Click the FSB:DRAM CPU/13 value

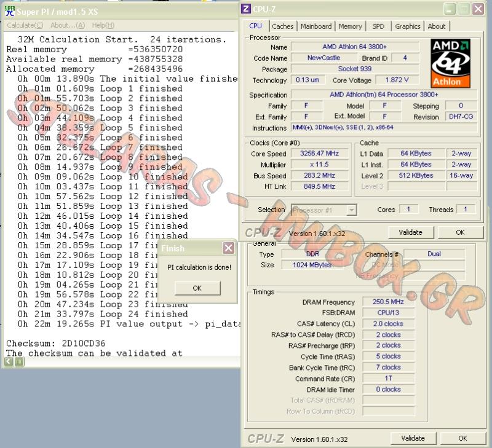[x=388, y=313]
